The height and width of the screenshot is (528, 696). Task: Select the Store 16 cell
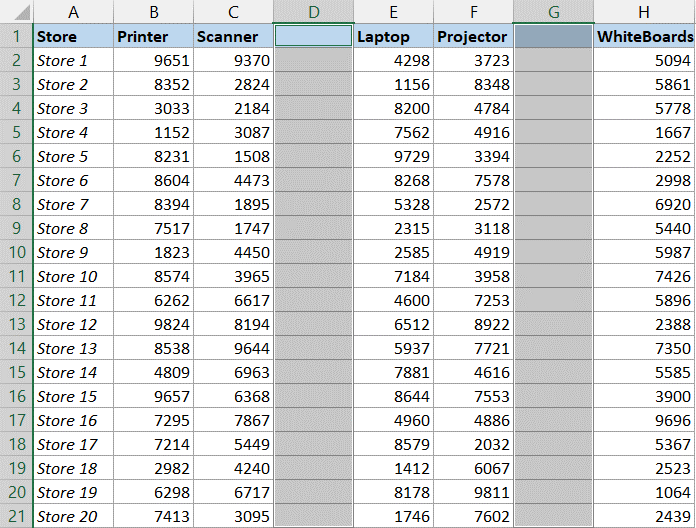point(73,420)
